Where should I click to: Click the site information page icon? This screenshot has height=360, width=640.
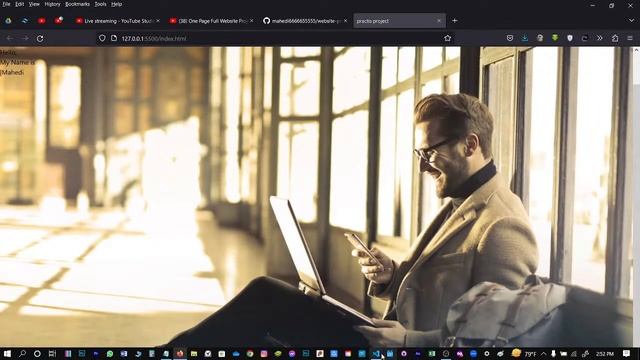point(114,38)
